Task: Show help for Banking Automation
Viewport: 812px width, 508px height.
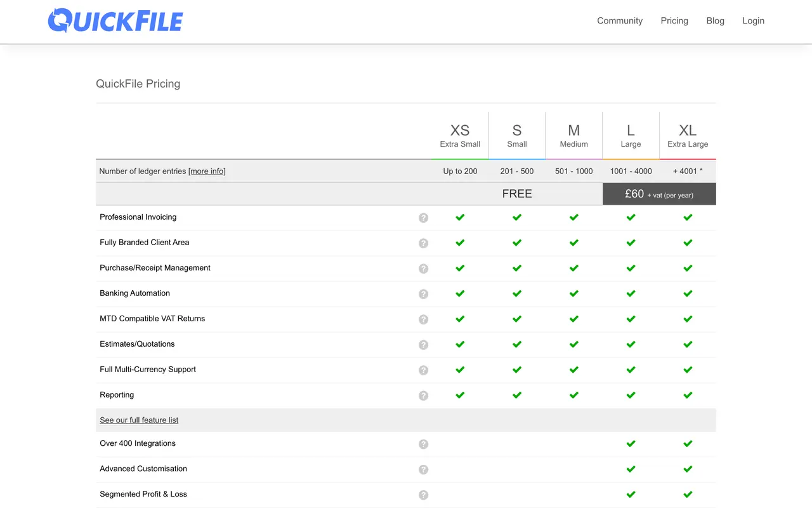Action: point(423,294)
